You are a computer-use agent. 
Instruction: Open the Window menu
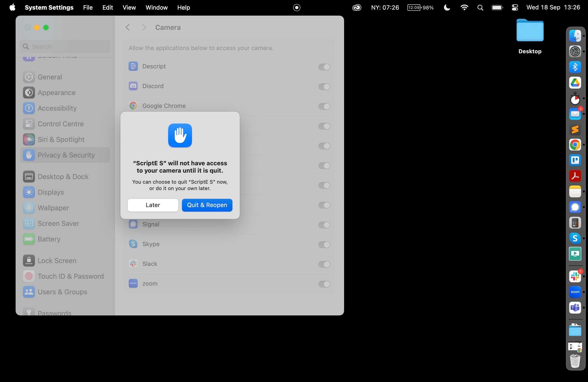pos(156,8)
